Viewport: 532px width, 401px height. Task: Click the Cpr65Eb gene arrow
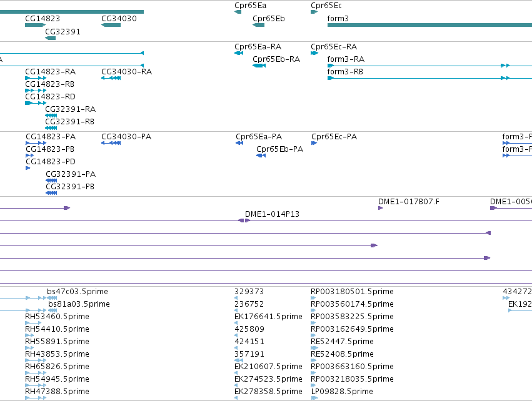coord(259,25)
